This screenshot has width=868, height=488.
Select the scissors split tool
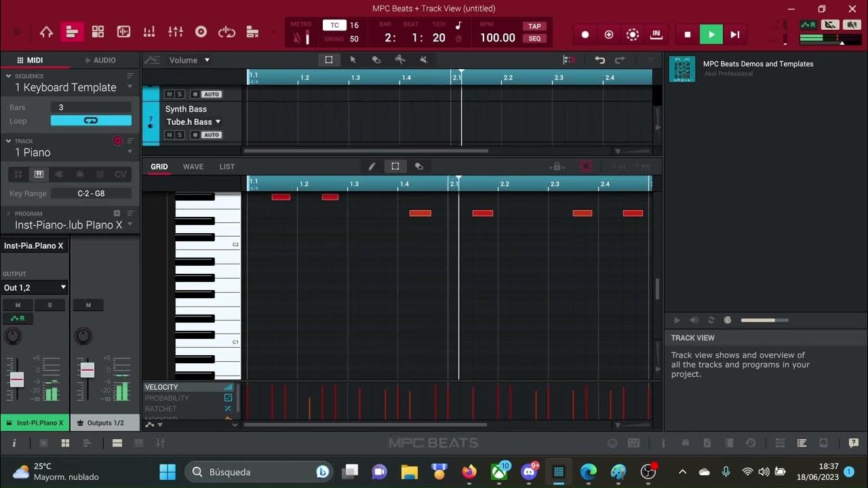coord(400,60)
